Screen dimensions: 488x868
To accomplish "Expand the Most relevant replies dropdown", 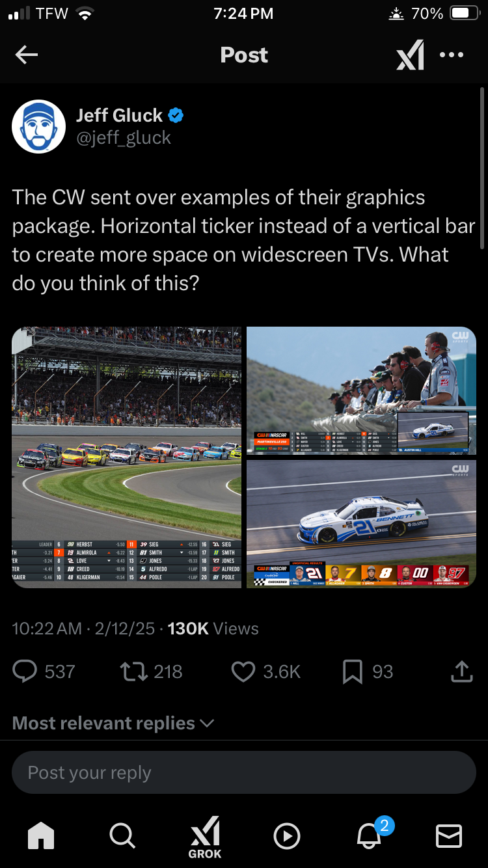I will [x=113, y=723].
